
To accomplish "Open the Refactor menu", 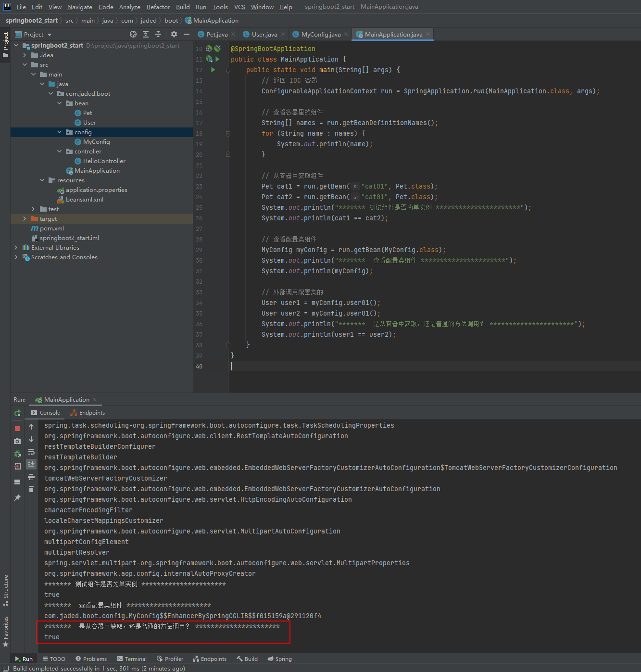I will 158,7.
